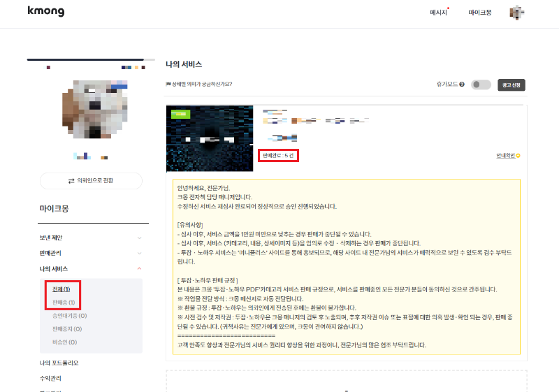Click 상태별 의미가 궁금하신가요? link
Screen dimensions: 559x392
[202, 84]
